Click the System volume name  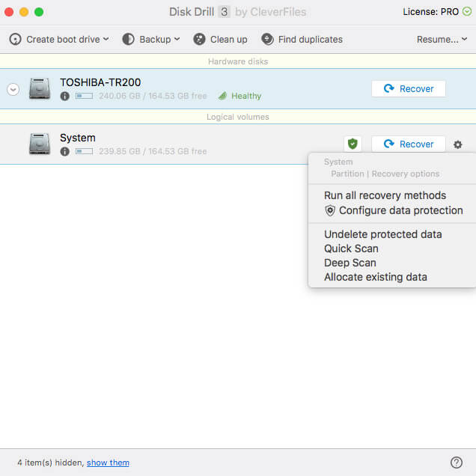click(78, 138)
